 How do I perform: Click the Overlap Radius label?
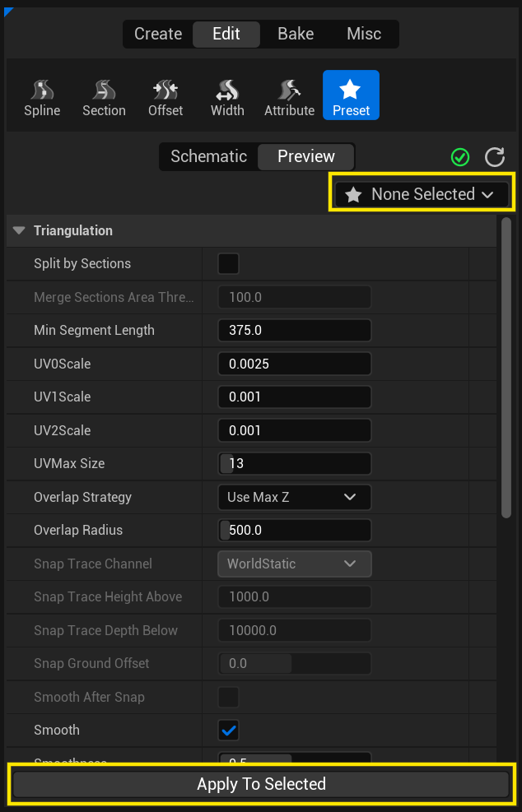click(x=78, y=531)
